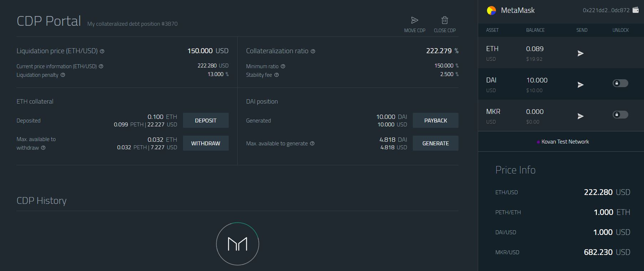The height and width of the screenshot is (271, 644).
Task: Open the Minimum ratio help icon
Action: (283, 66)
